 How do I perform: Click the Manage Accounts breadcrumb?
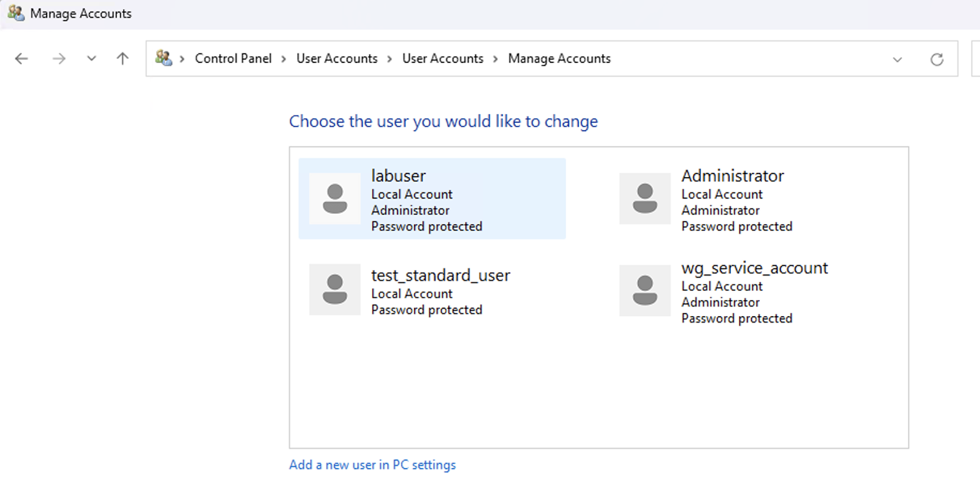tap(559, 59)
